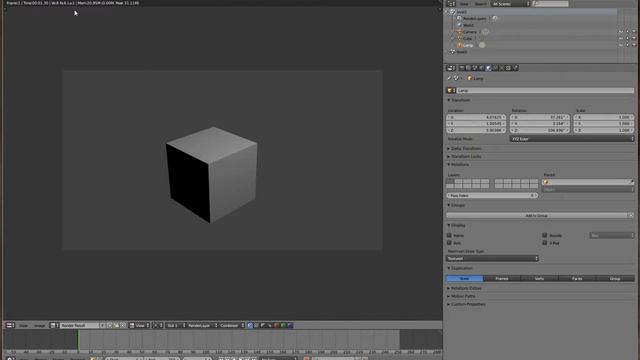
Task: Select the Camera object in outliner
Action: click(x=470, y=32)
